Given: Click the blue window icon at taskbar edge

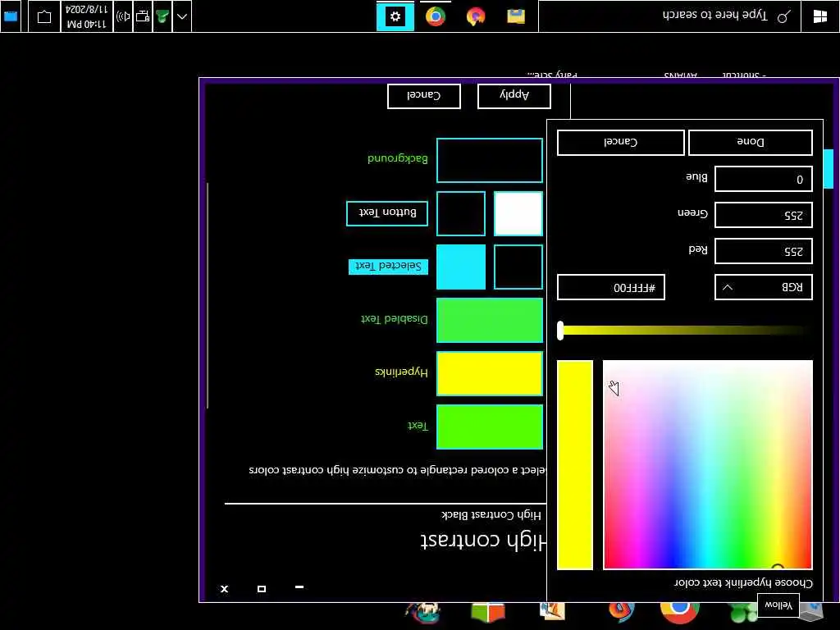Looking at the screenshot, I should click(x=10, y=16).
